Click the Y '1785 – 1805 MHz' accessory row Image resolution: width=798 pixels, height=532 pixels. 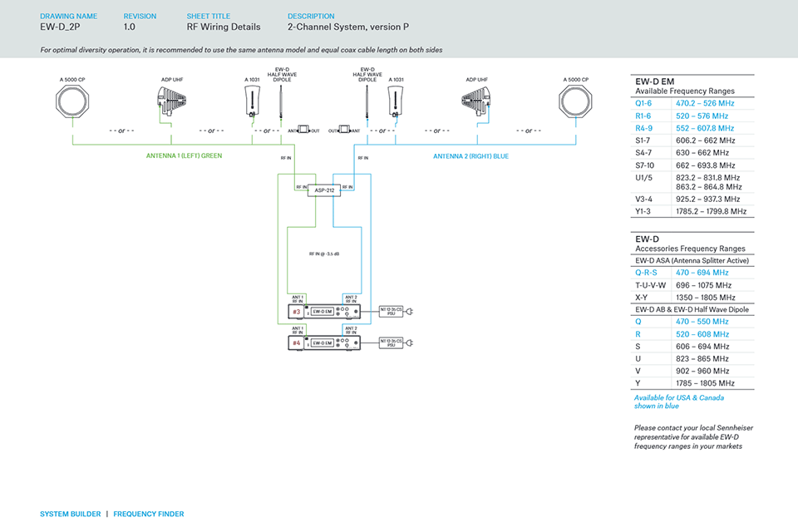click(692, 383)
